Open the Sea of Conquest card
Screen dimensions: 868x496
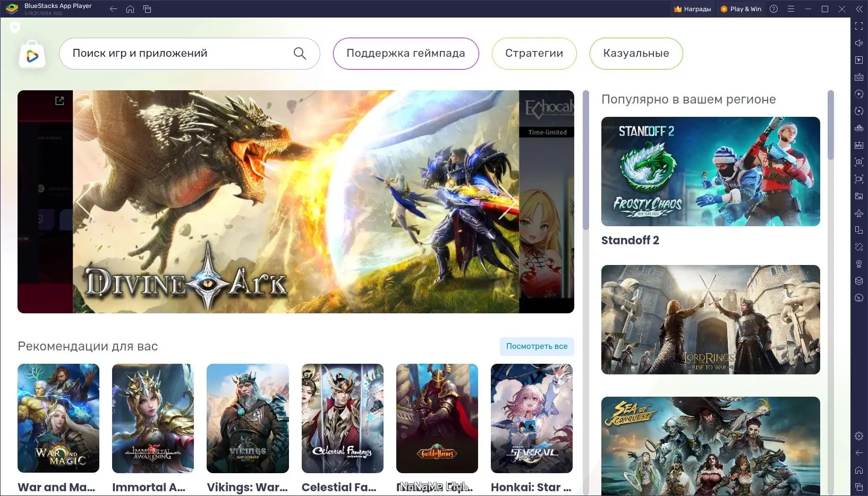click(711, 446)
